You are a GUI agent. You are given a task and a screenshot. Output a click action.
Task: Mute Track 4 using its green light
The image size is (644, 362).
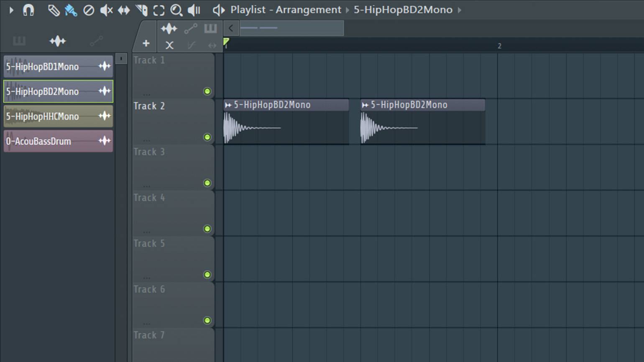coord(207,229)
